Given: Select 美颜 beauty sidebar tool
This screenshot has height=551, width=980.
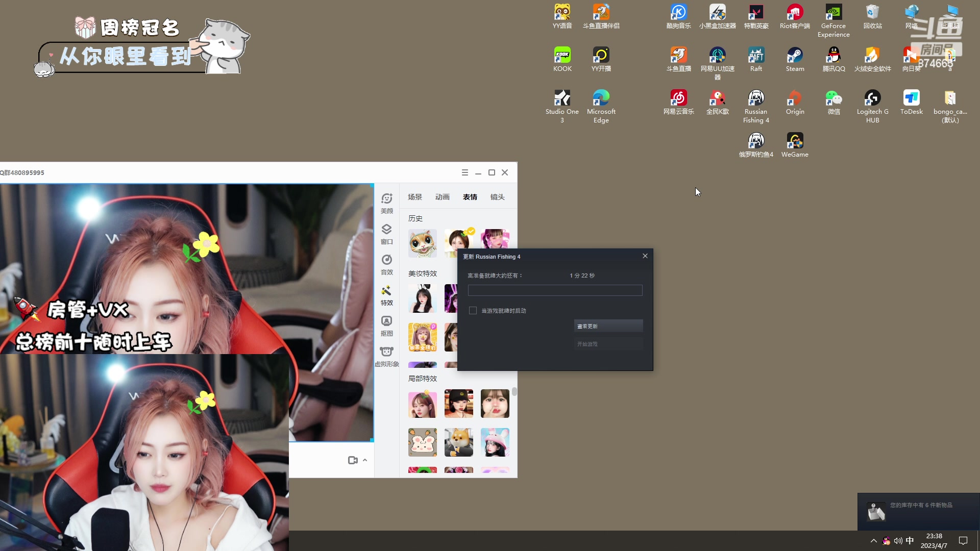Looking at the screenshot, I should [386, 203].
